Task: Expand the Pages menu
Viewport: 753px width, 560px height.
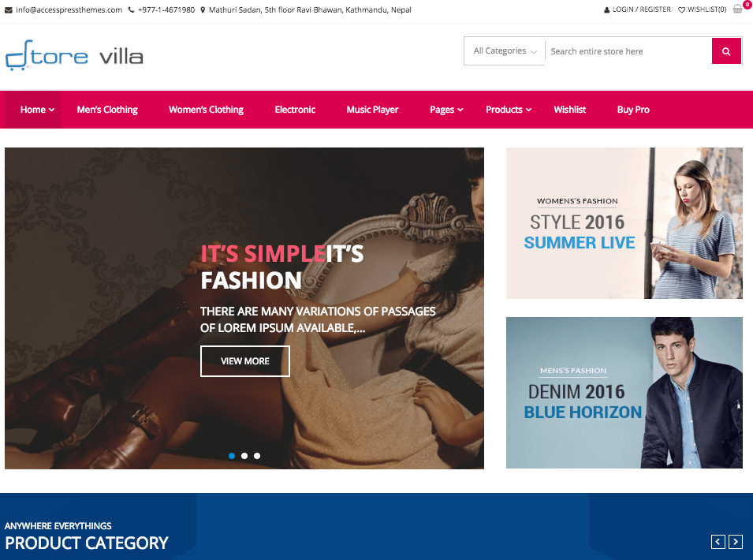Action: click(x=446, y=110)
